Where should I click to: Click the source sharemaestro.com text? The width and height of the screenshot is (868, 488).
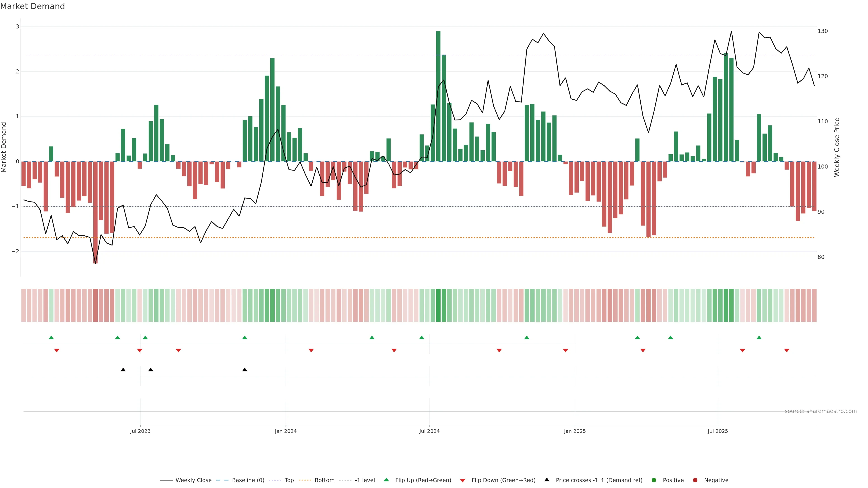(821, 411)
